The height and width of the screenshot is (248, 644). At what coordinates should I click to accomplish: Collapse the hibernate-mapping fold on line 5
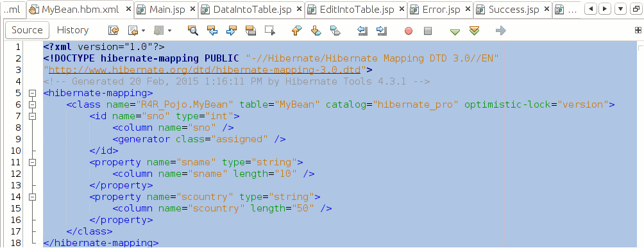click(x=33, y=93)
